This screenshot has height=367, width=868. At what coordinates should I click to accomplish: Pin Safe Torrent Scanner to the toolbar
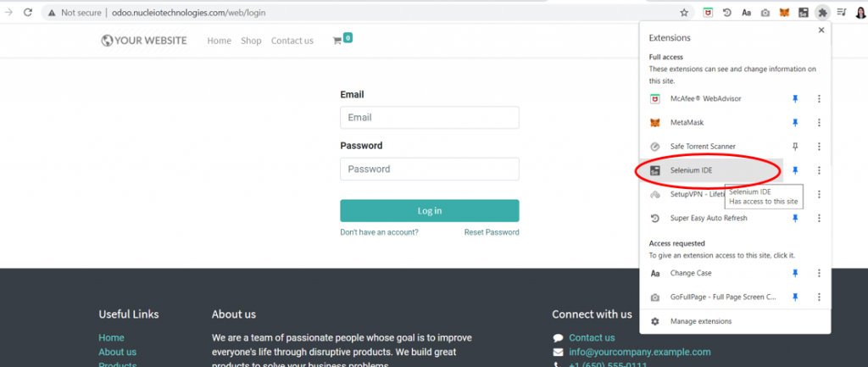(x=795, y=147)
